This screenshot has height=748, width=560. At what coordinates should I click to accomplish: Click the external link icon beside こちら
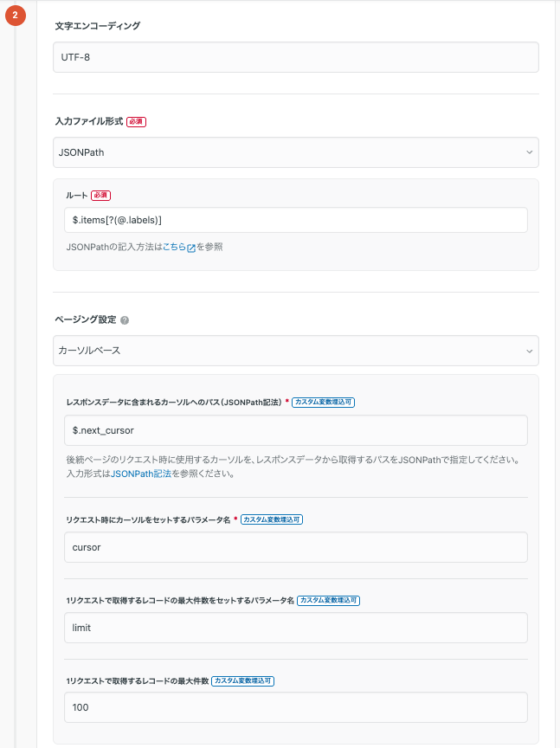coord(190,247)
